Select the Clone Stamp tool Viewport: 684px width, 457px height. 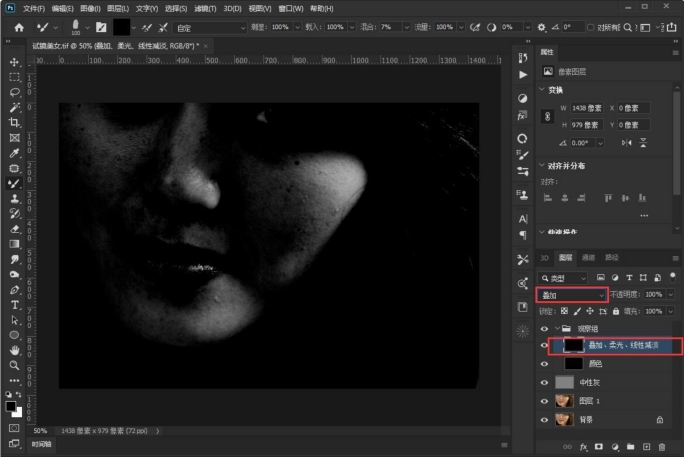pos(14,199)
